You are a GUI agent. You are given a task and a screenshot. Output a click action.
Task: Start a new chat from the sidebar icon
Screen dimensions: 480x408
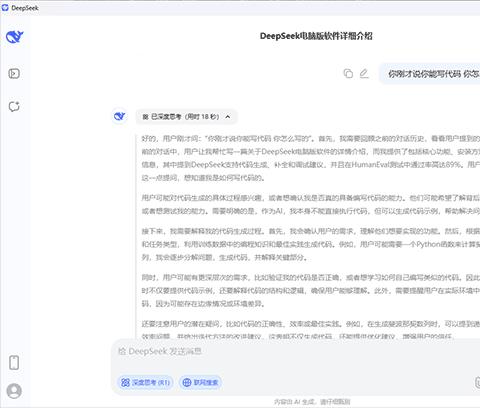pyautogui.click(x=14, y=106)
